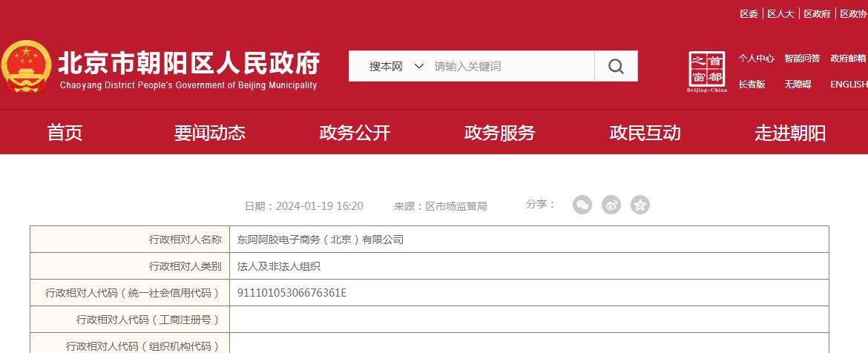
Task: Open 个人中心 link
Action: pos(756,58)
